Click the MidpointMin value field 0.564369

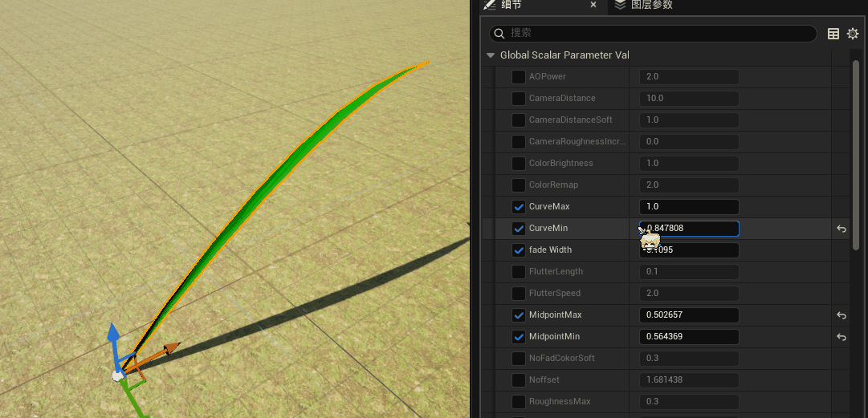689,337
